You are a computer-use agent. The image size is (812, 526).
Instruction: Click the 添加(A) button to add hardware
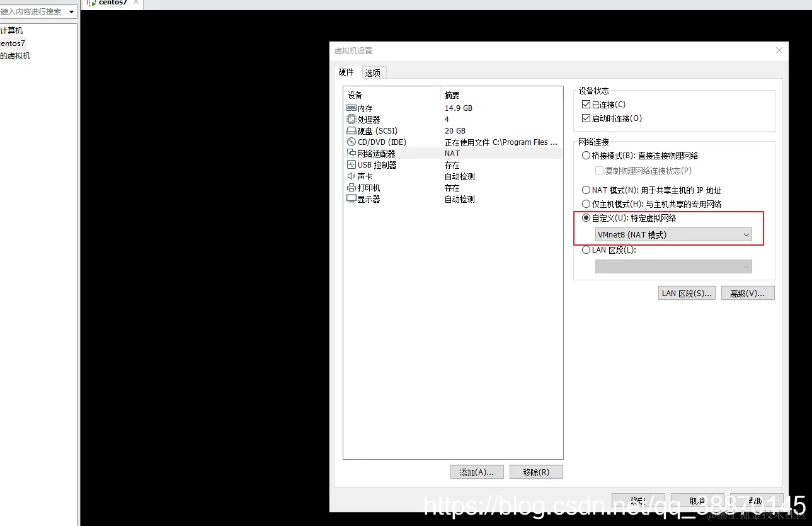(x=477, y=472)
